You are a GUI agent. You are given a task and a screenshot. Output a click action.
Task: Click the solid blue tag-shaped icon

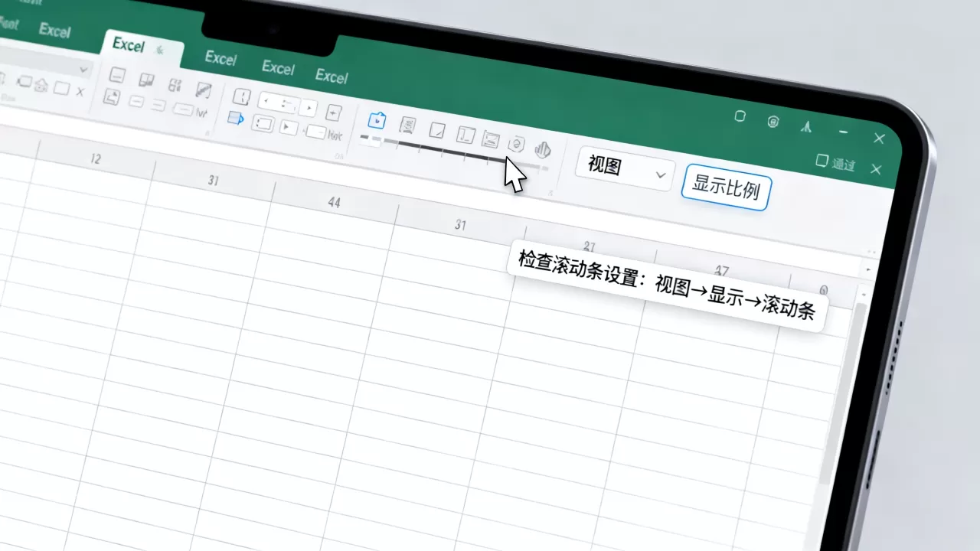click(236, 119)
